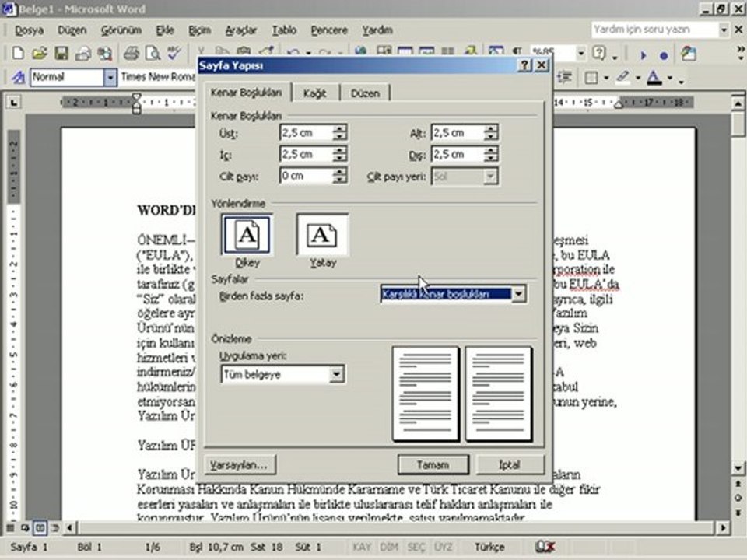The width and height of the screenshot is (747, 560).
Task: Toggle KAY indicator in status bar
Action: tap(362, 547)
